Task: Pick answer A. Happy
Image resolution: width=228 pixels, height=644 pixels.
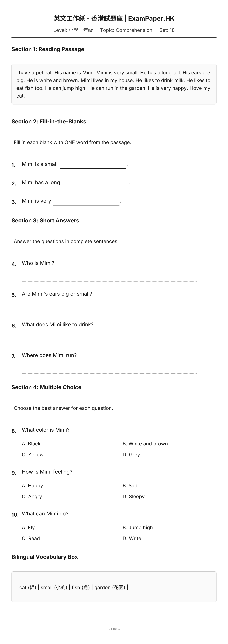Action: tap(32, 486)
